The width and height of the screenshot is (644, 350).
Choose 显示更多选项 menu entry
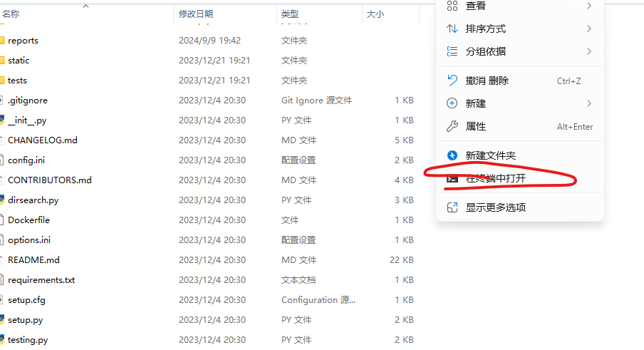coord(520,207)
